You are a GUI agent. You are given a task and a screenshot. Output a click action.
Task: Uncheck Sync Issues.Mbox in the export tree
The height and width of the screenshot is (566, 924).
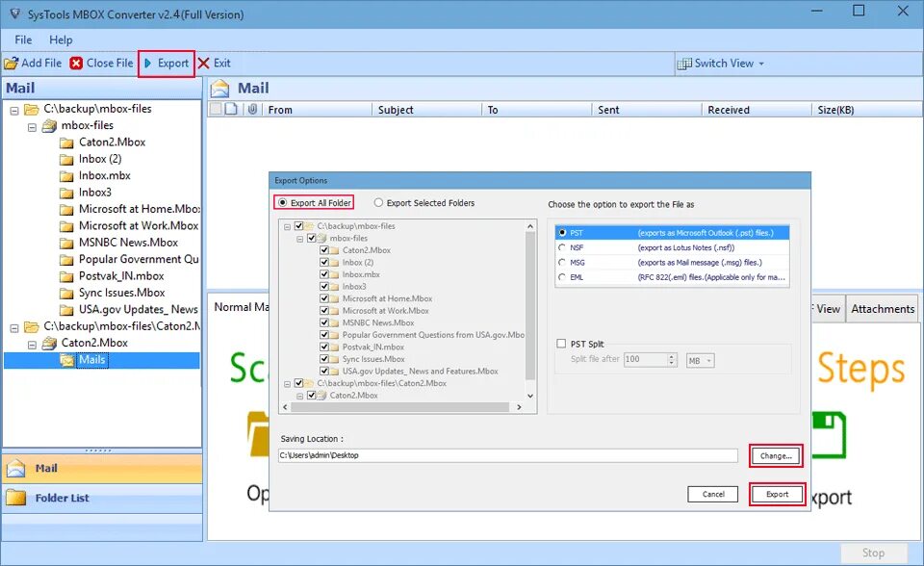click(x=324, y=359)
